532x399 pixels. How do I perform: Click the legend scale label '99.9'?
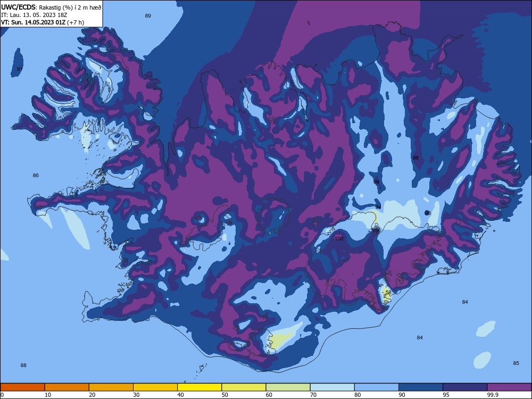tap(493, 395)
